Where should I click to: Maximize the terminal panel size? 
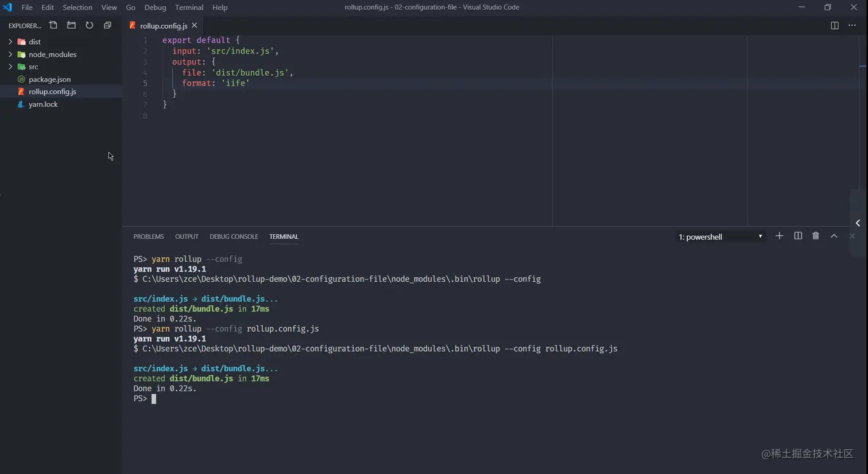834,236
